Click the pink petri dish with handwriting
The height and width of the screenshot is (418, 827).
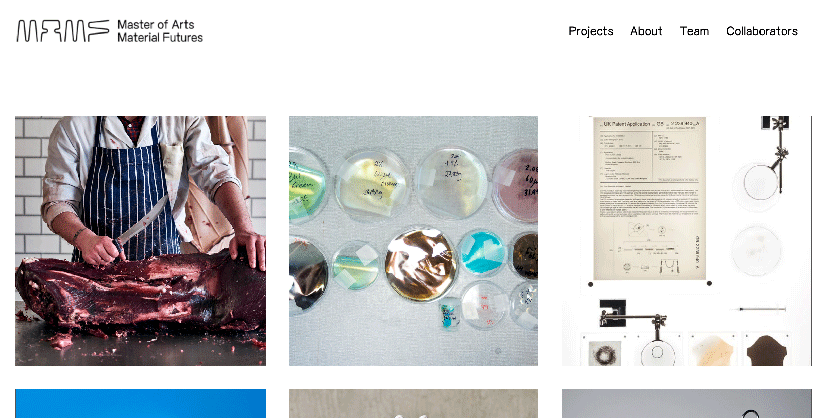click(x=515, y=185)
